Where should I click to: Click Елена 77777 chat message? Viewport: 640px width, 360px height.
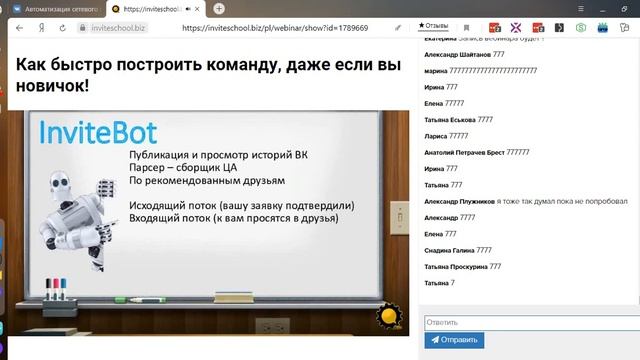click(444, 103)
